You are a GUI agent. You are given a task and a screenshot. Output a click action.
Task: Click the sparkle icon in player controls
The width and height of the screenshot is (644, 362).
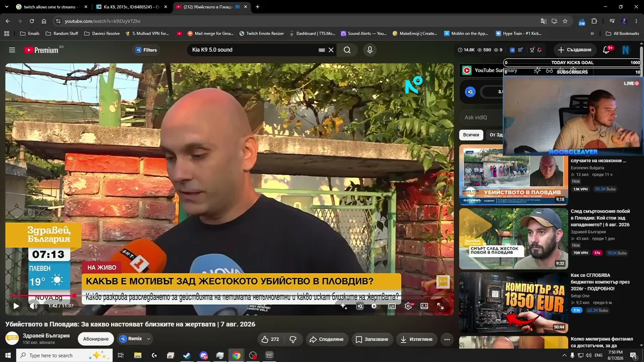click(344, 306)
